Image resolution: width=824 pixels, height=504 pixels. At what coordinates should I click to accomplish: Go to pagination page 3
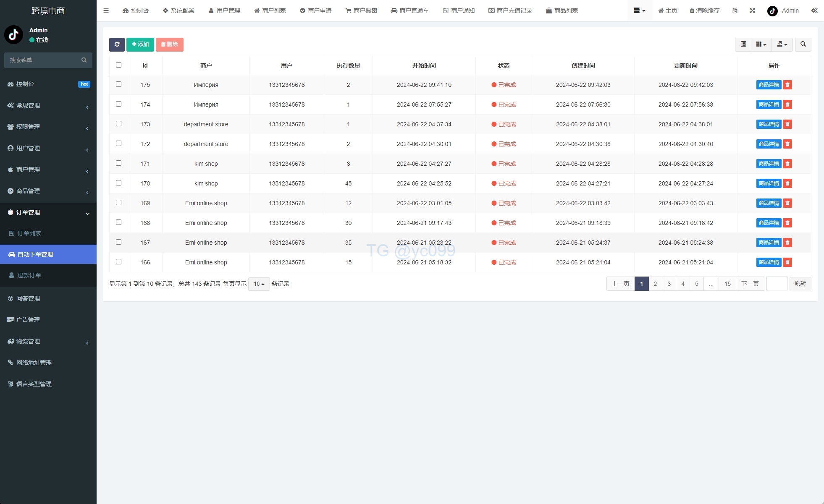click(x=669, y=284)
